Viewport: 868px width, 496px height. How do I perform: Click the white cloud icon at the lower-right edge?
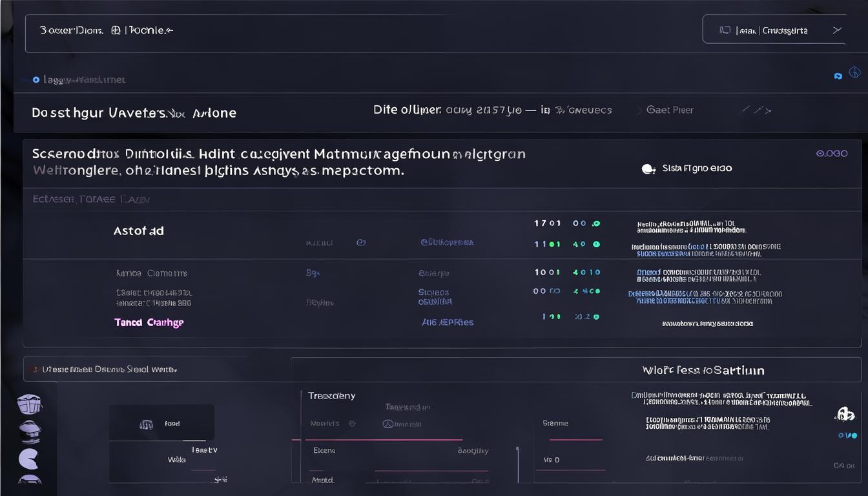pos(845,413)
